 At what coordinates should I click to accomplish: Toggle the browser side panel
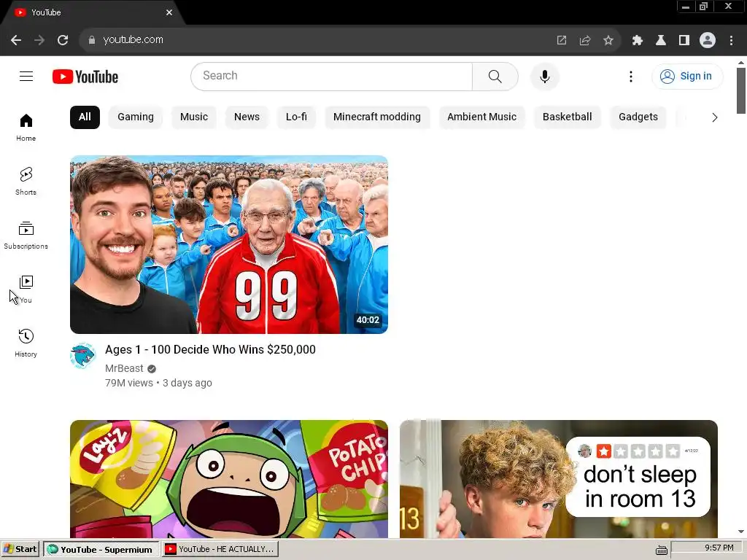point(684,40)
